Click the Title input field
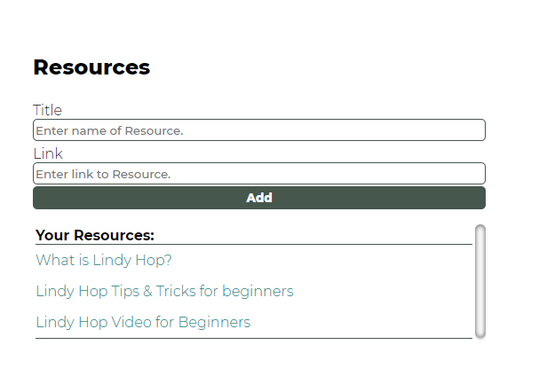Screen dimensions: 539x392 tap(259, 130)
